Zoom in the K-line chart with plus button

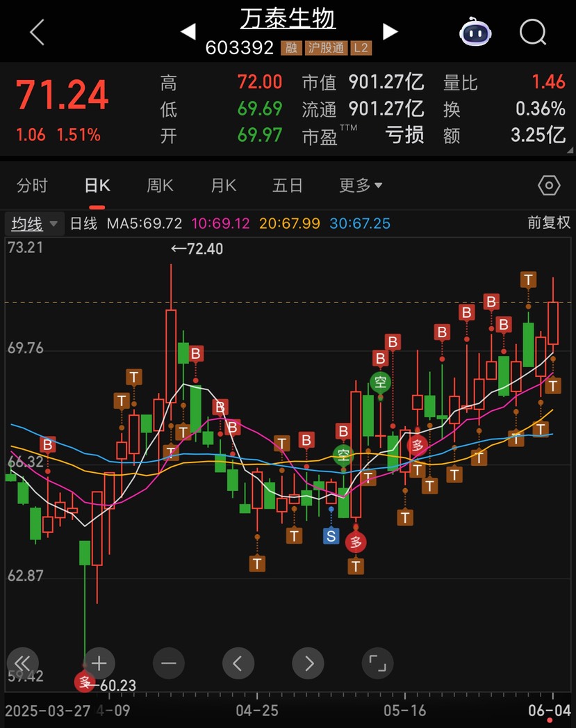[99, 663]
